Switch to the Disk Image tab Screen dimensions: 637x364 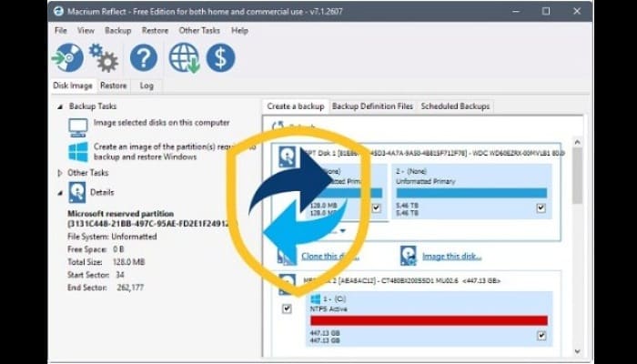point(73,86)
